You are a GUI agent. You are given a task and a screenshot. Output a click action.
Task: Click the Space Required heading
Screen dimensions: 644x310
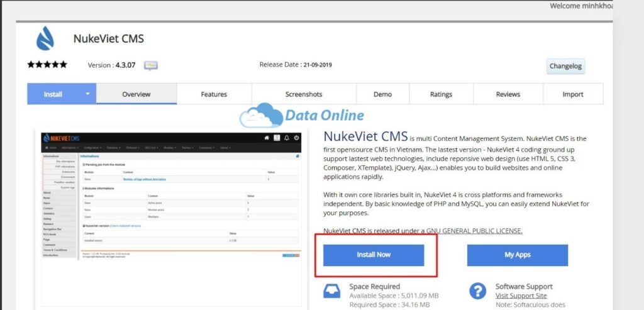(375, 286)
